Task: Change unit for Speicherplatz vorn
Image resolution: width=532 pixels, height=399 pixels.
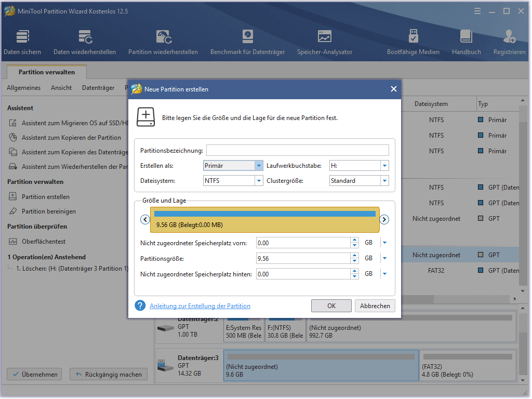Action: coord(384,243)
